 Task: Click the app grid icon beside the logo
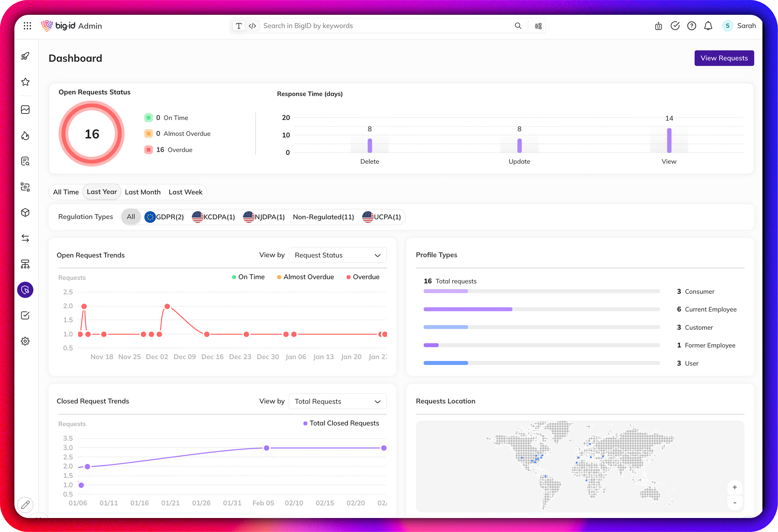[x=27, y=26]
